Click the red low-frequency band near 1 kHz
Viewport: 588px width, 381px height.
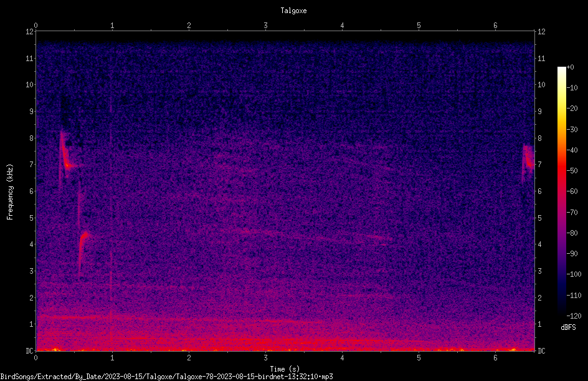click(x=180, y=319)
